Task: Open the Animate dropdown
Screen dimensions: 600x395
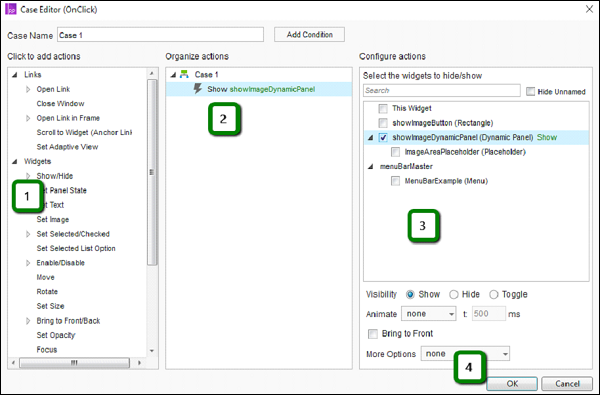Action: point(429,314)
